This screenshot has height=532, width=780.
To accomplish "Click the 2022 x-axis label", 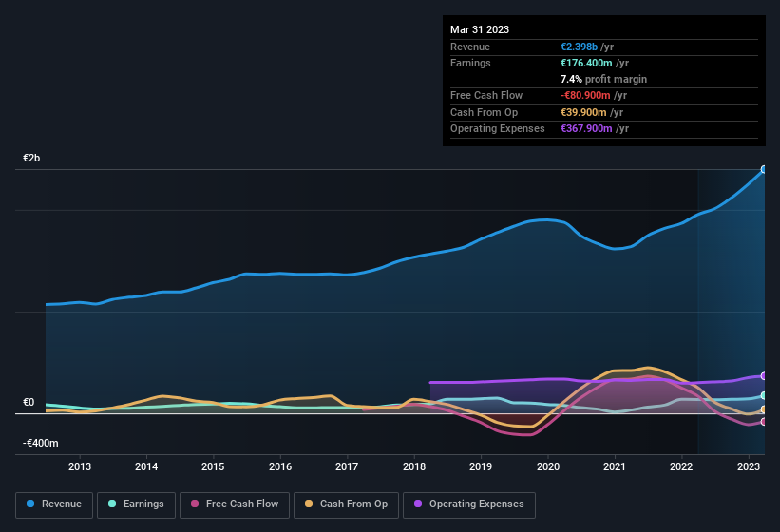I will pos(681,466).
